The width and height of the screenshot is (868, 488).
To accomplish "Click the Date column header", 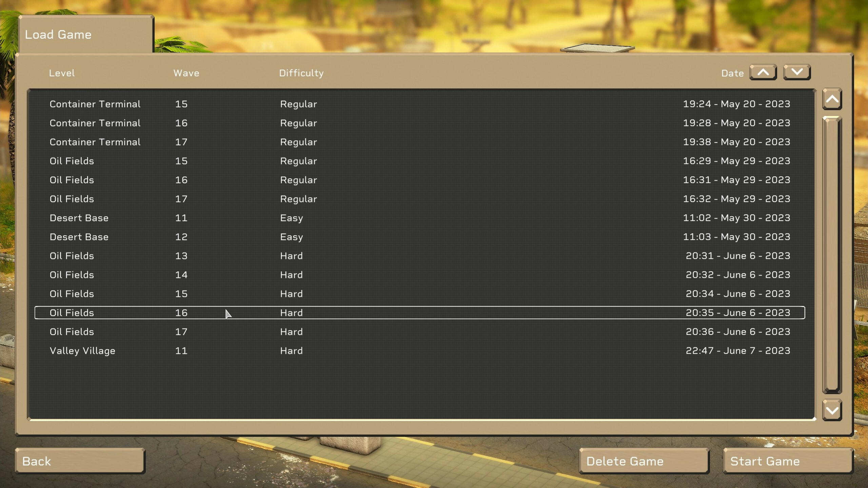I will pyautogui.click(x=733, y=73).
